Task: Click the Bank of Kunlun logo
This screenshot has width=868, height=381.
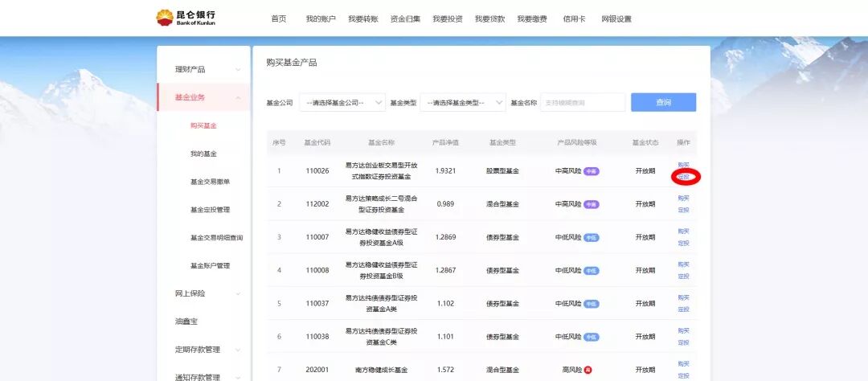Action: 186,18
